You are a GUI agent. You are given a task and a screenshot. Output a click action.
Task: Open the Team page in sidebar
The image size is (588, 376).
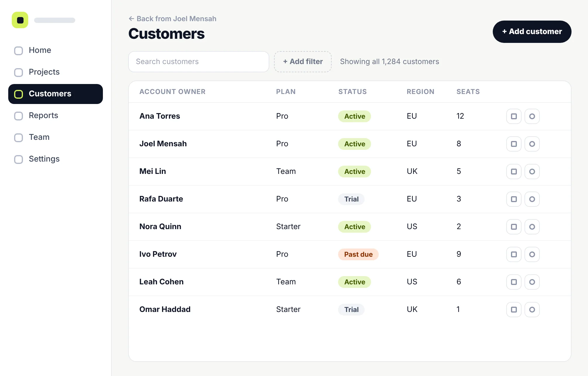(56, 137)
